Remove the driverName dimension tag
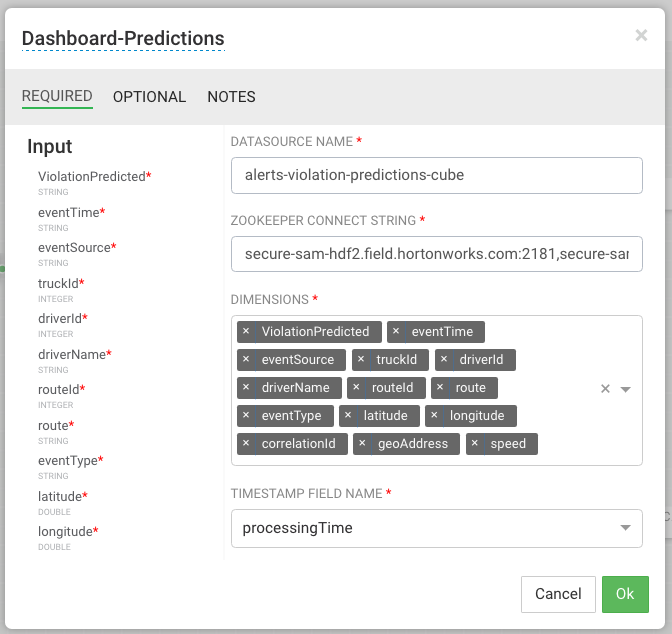Viewport: 672px width, 634px height. coord(246,387)
